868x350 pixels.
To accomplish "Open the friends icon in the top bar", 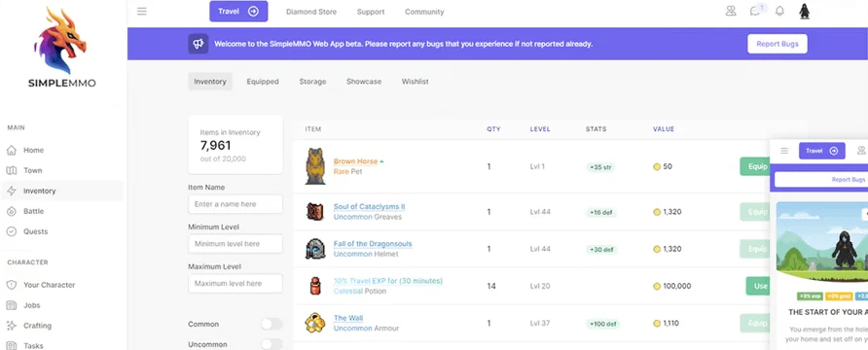I will point(731,11).
